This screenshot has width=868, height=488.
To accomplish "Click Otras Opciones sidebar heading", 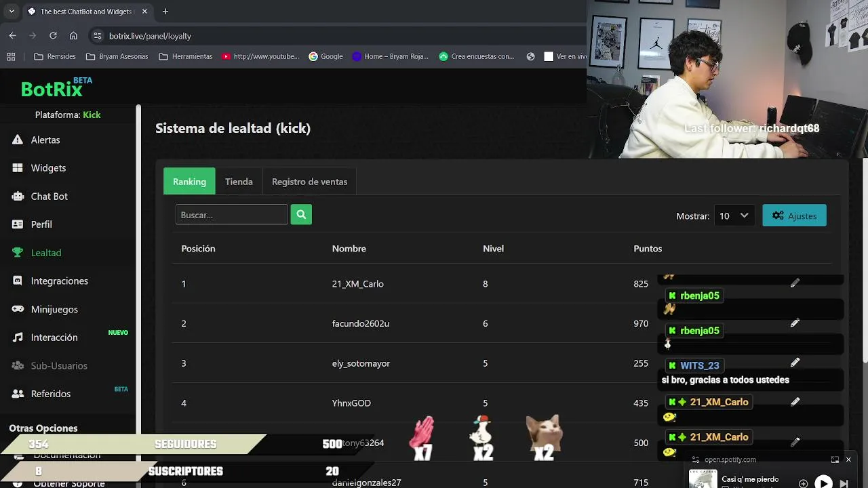I will coord(43,428).
